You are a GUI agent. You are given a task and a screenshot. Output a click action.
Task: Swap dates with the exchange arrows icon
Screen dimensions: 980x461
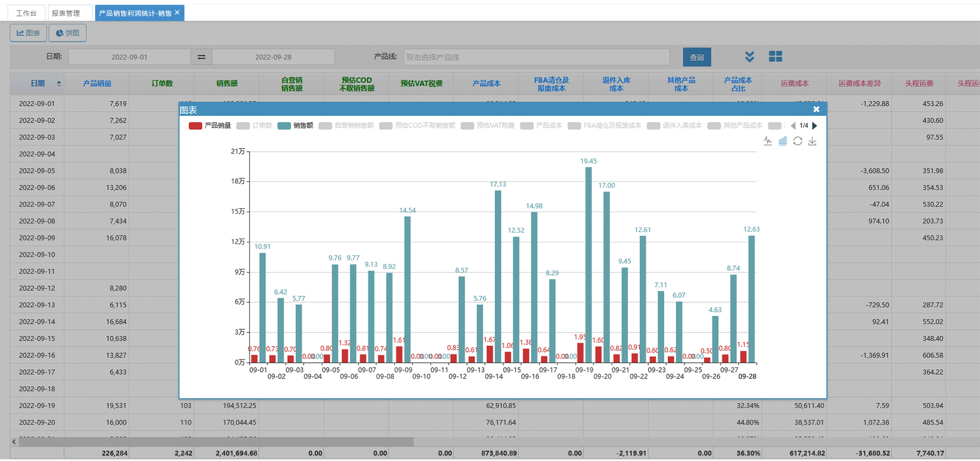tap(201, 57)
